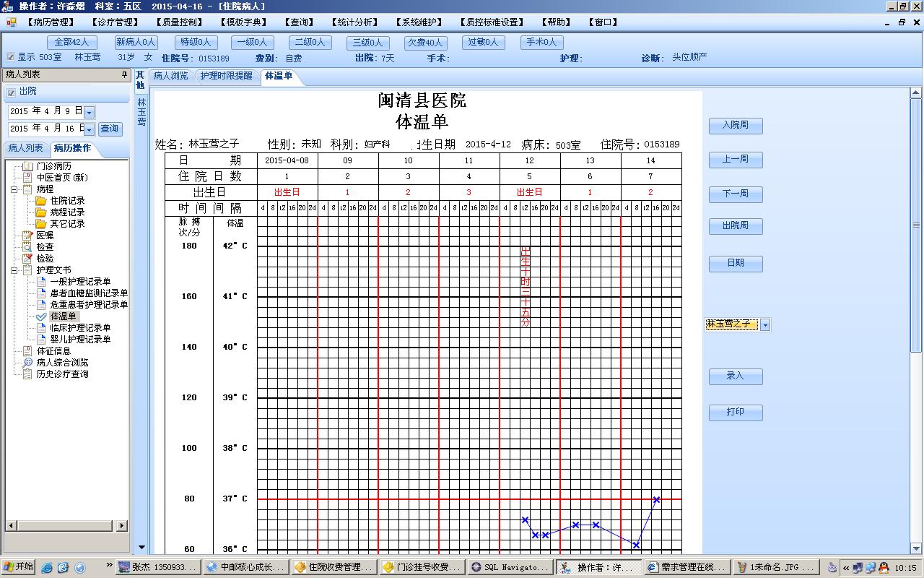Image resolution: width=924 pixels, height=578 pixels.
Task: Click the 护理文书 document icon
Action: (28, 270)
